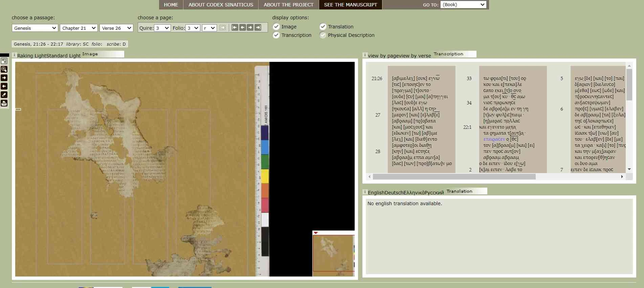Open the Genesis book dropdown
Image resolution: width=644 pixels, height=288 pixels.
(x=35, y=28)
